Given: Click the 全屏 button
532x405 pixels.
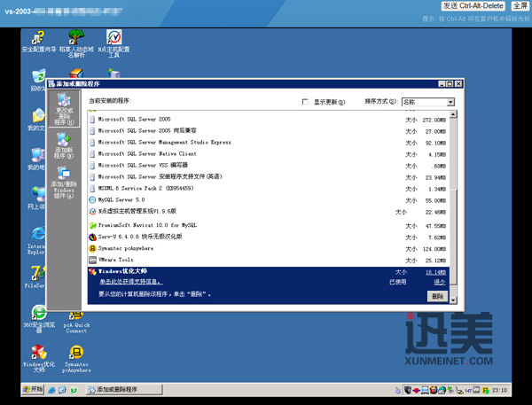Looking at the screenshot, I should click(x=520, y=6).
